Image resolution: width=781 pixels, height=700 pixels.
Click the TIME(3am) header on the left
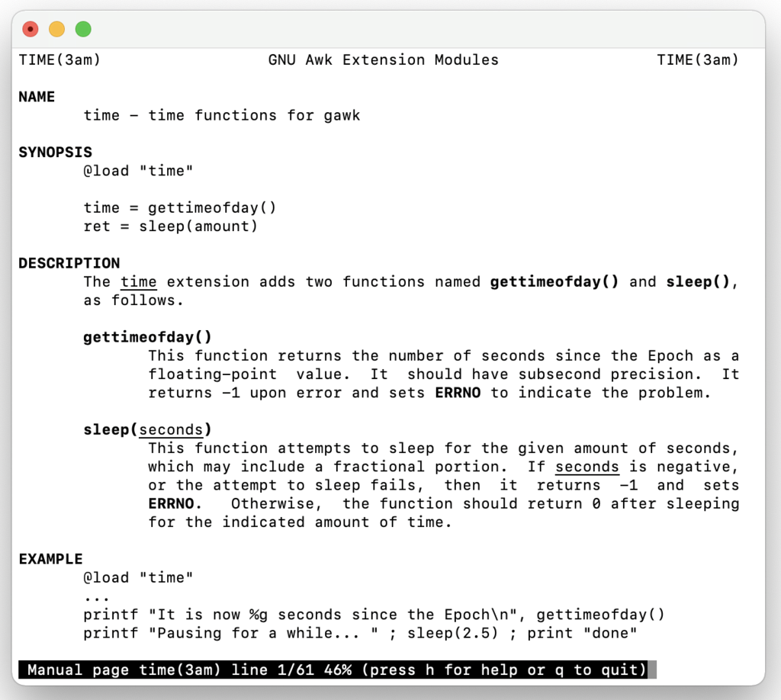pos(59,59)
